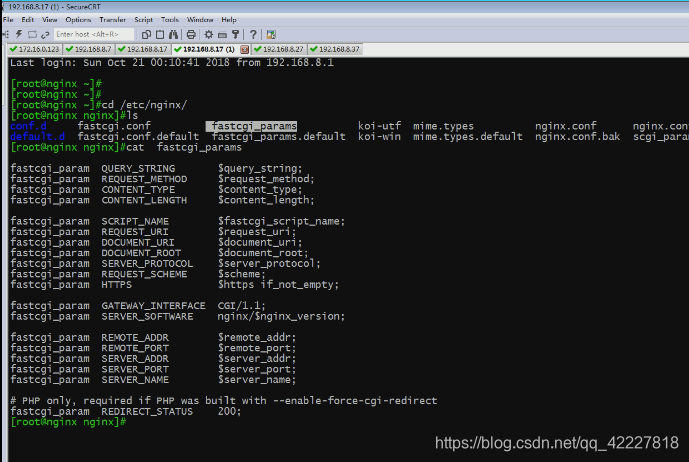Click the Keymap Editor keyboard icon

click(x=222, y=34)
